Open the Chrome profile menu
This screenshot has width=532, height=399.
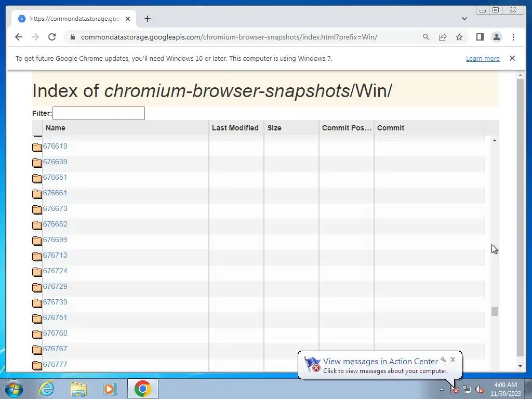pos(496,37)
